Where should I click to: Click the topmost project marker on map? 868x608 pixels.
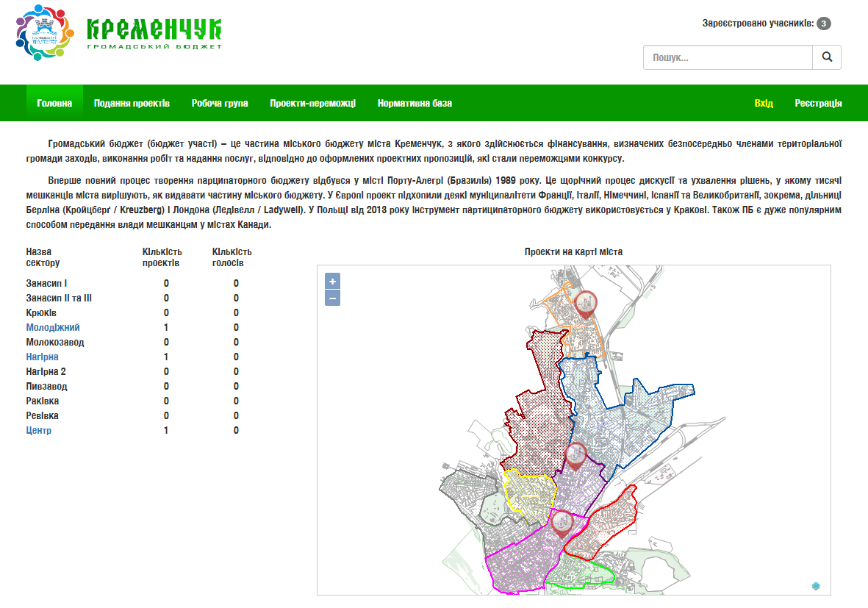[586, 303]
